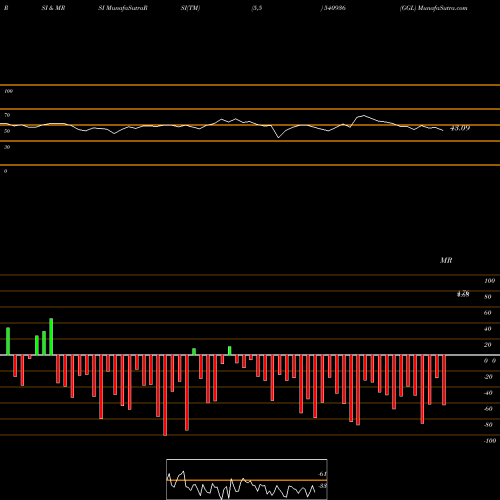Click the 61 label in the mini chart
This screenshot has width=500, height=500.
(322, 474)
